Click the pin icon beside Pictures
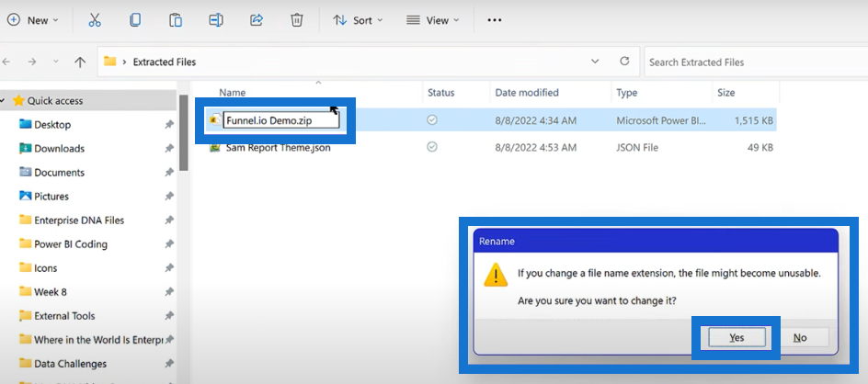The height and width of the screenshot is (384, 868). (x=169, y=197)
